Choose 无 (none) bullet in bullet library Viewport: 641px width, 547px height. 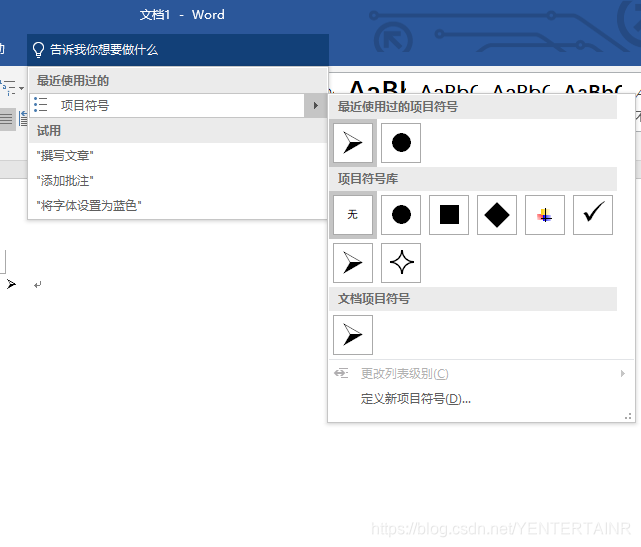[x=353, y=215]
